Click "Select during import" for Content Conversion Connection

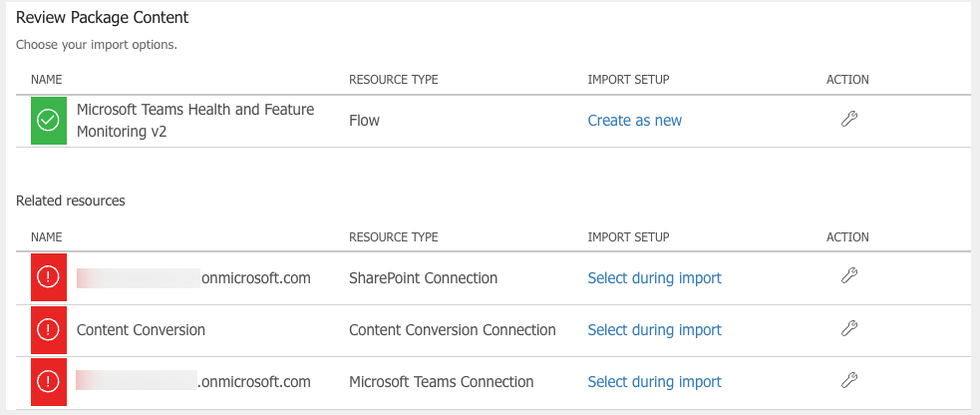point(654,330)
